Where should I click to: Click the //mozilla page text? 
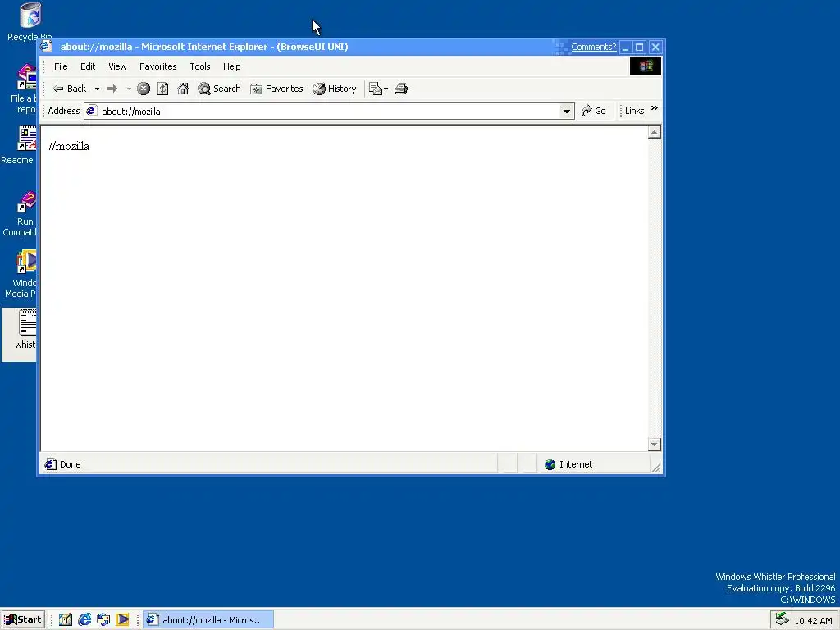[x=69, y=146]
